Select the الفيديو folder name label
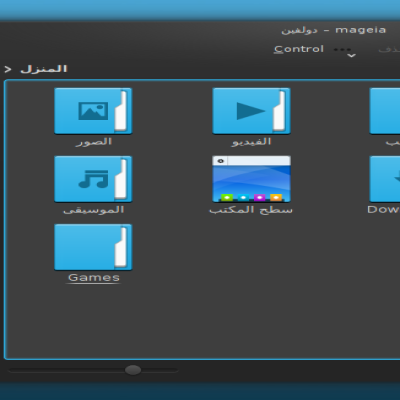Screen dimensions: 400x400 (251, 142)
